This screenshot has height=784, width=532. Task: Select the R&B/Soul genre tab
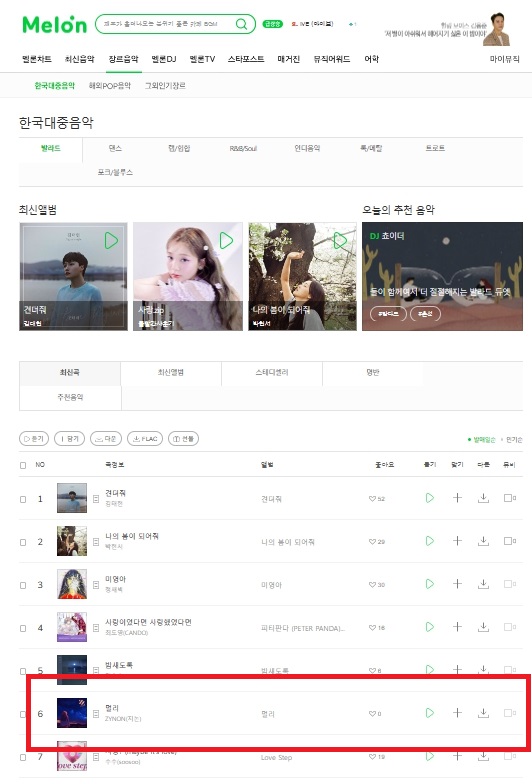(243, 148)
